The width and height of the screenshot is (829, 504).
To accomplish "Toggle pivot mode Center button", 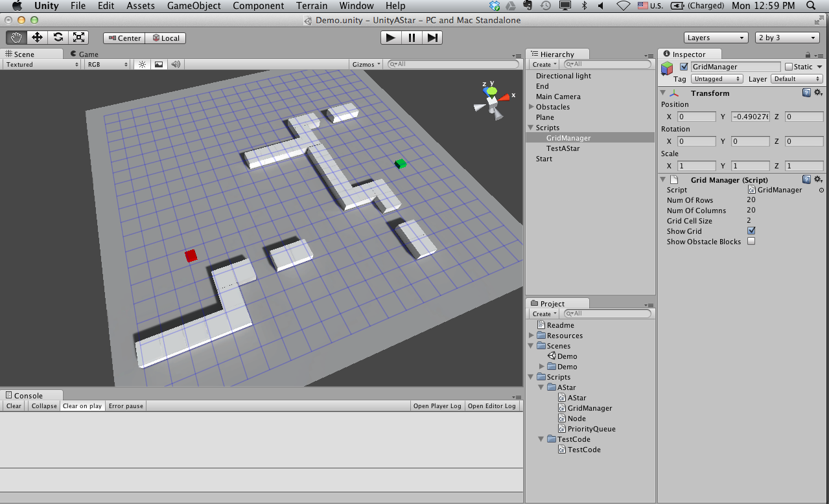I will click(x=124, y=38).
